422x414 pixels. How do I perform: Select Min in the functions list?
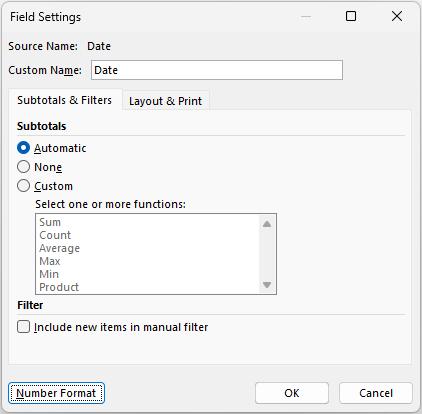[x=49, y=274]
